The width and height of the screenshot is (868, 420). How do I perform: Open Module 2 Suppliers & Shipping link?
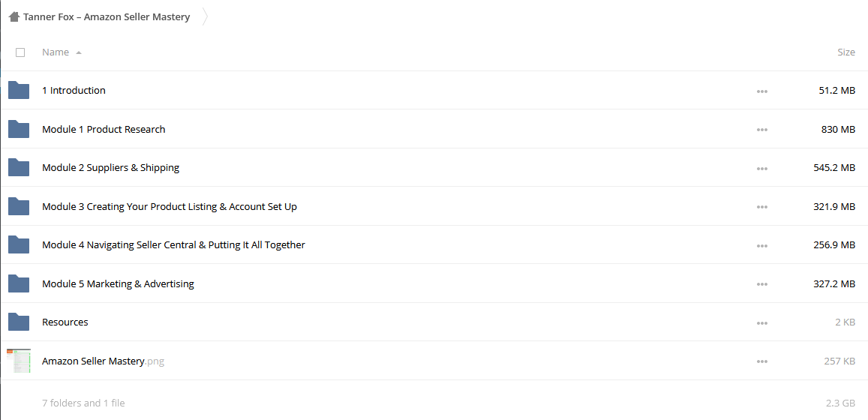pos(111,168)
